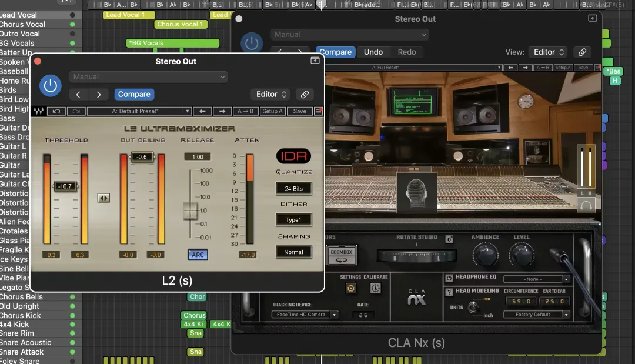
Task: Toggle L2 plugin power button
Action: tap(50, 85)
